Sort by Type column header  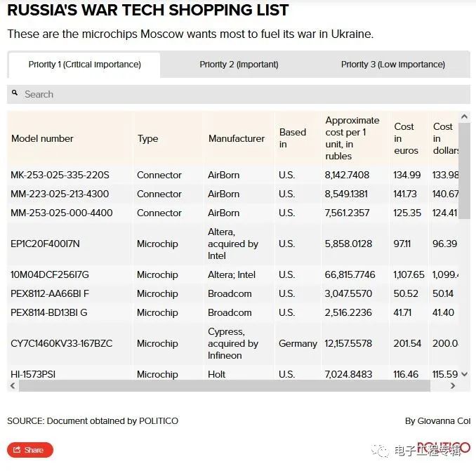pyautogui.click(x=148, y=139)
